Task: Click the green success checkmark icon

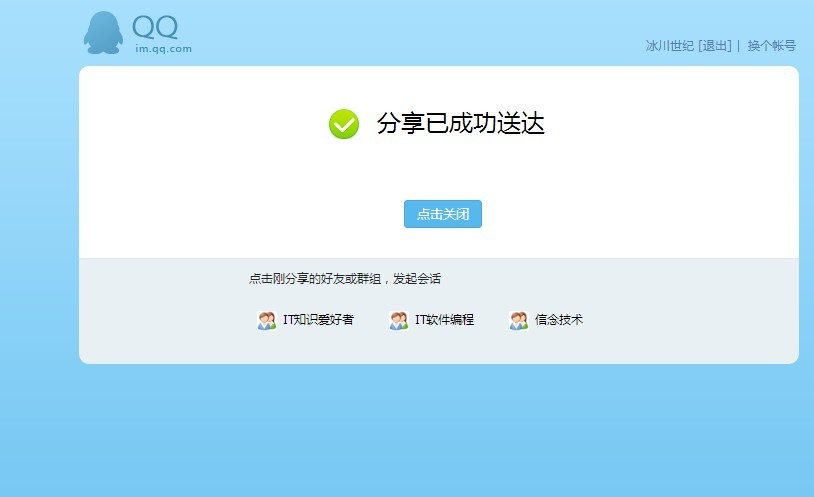Action: [x=343, y=124]
